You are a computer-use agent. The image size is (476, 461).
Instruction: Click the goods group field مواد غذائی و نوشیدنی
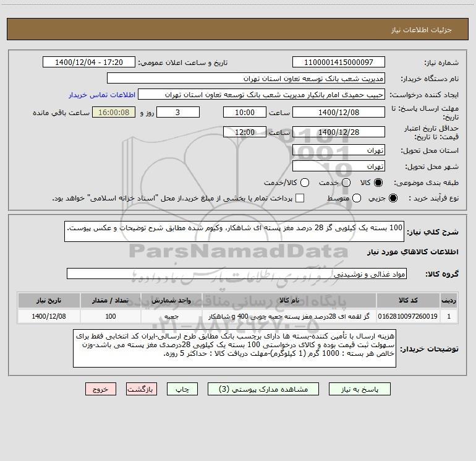point(237,274)
